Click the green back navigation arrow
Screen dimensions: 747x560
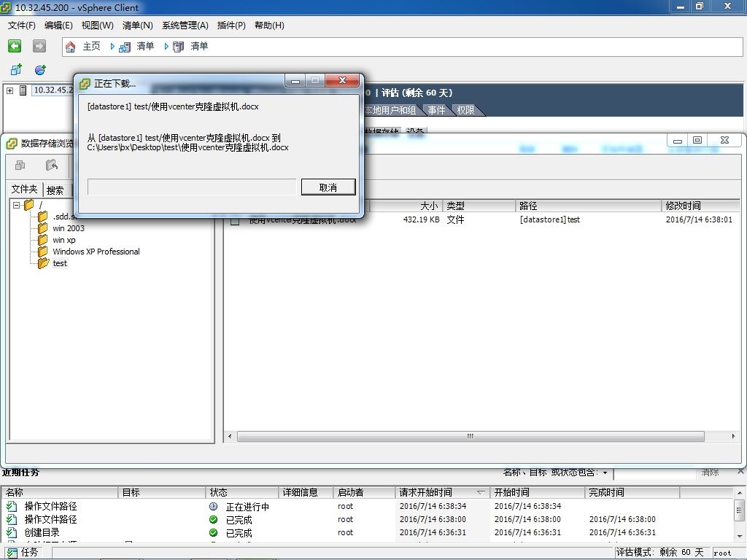coord(15,46)
